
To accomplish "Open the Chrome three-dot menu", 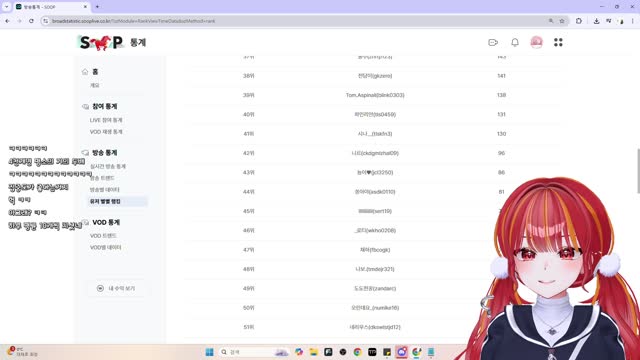I will (x=633, y=21).
